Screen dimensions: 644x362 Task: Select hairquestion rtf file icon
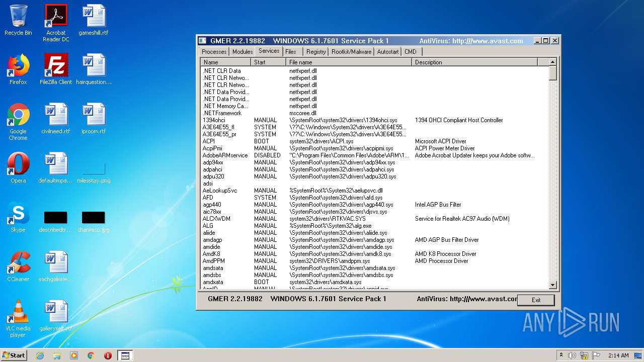pos(94,69)
